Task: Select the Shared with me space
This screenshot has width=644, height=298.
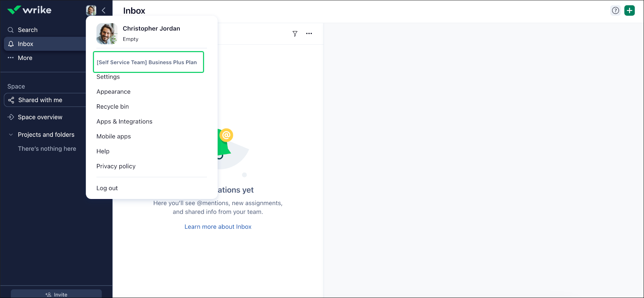Action: [40, 100]
